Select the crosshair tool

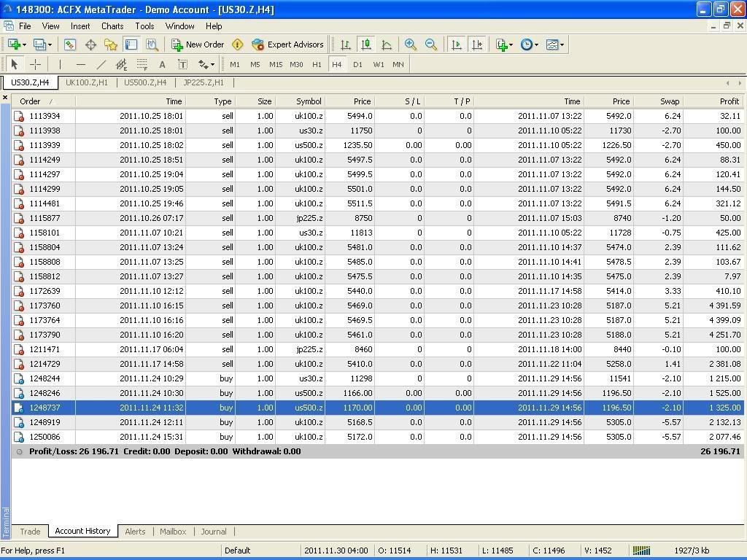[34, 64]
